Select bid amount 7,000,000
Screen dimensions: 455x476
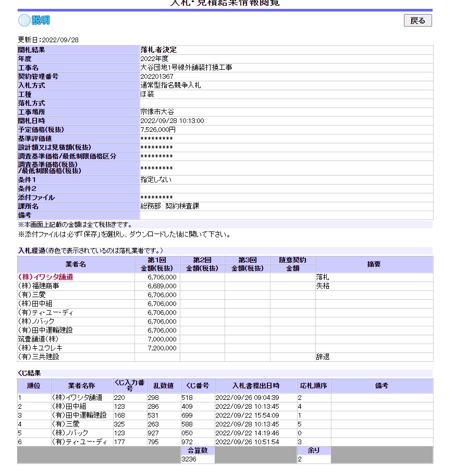tap(162, 339)
